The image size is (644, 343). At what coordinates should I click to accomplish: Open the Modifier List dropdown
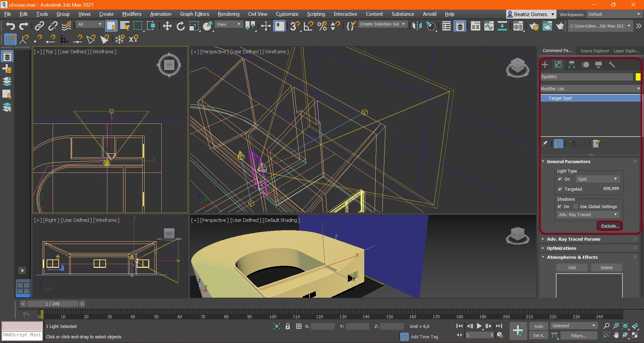point(590,89)
